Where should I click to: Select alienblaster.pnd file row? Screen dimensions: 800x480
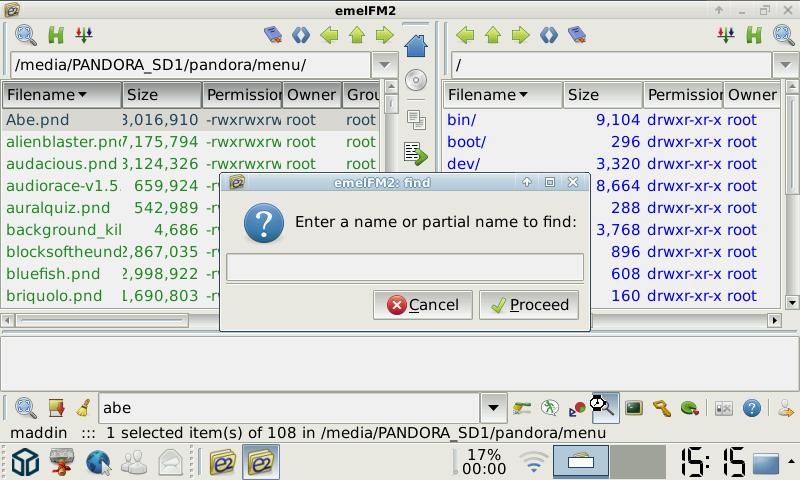pos(191,142)
